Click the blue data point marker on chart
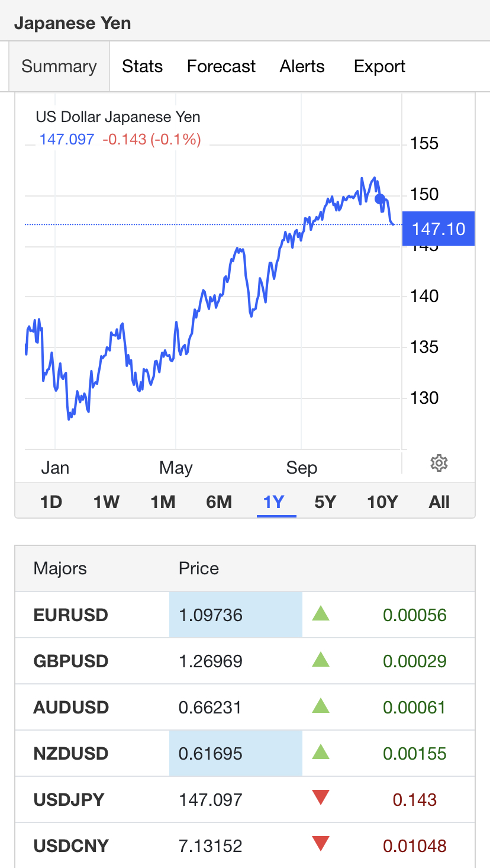This screenshot has width=490, height=868. pyautogui.click(x=380, y=199)
